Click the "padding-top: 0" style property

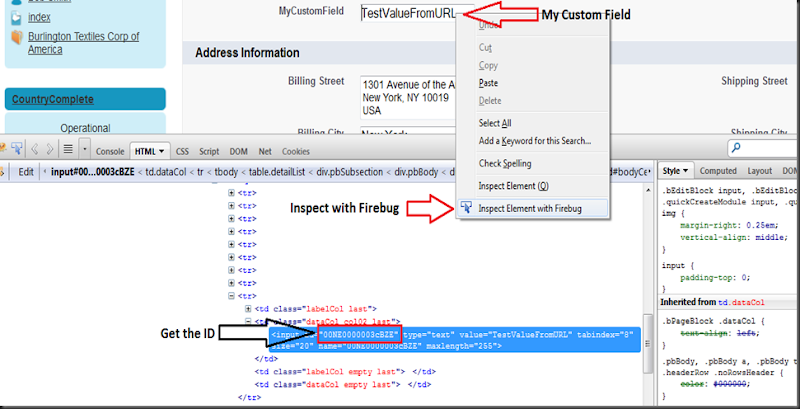click(715, 278)
